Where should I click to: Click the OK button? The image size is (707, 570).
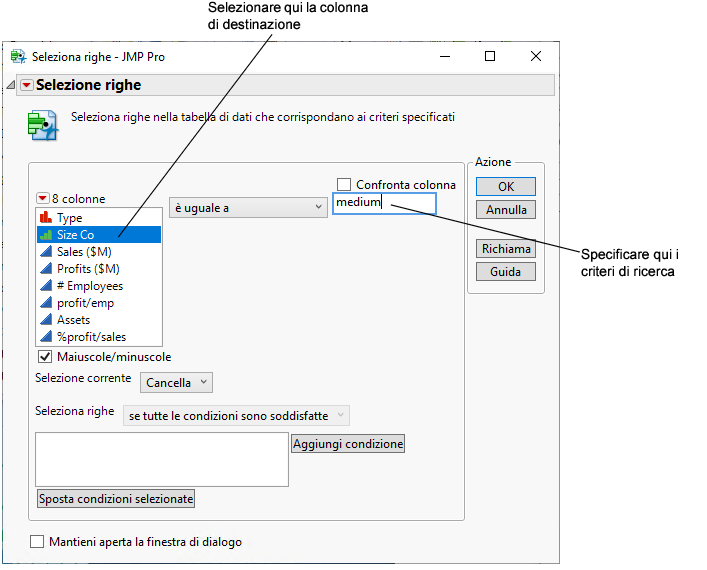(x=506, y=187)
